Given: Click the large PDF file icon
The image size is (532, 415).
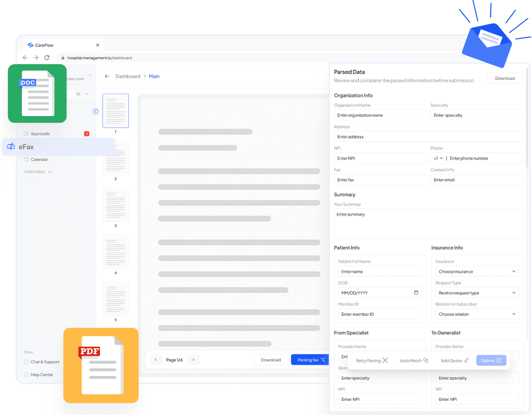Looking at the screenshot, I should click(101, 365).
